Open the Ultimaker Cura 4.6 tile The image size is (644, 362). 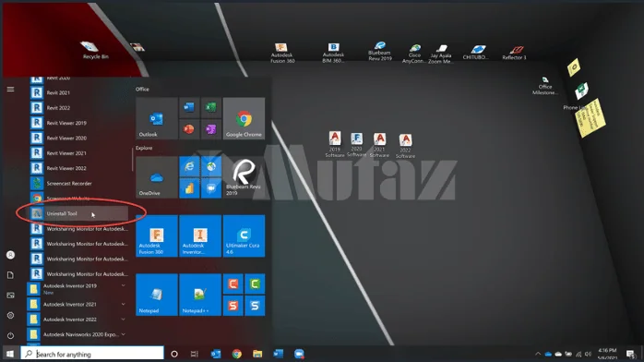pyautogui.click(x=244, y=236)
